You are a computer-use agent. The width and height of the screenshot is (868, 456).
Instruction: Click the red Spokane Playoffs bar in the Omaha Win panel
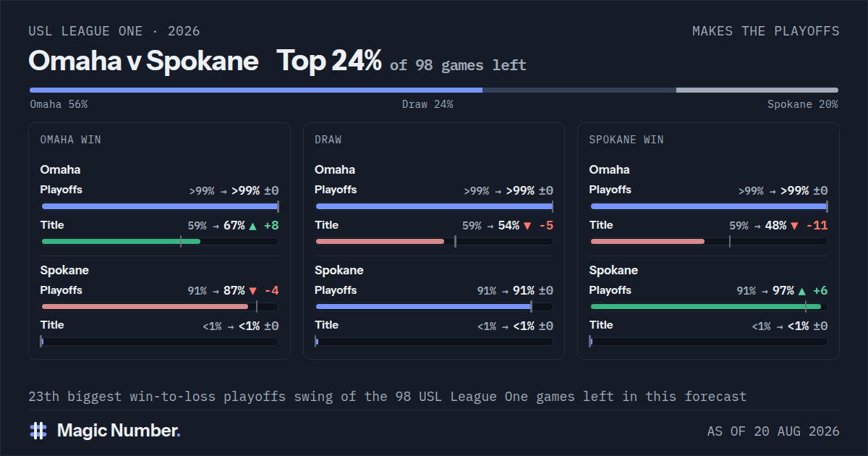coord(145,306)
